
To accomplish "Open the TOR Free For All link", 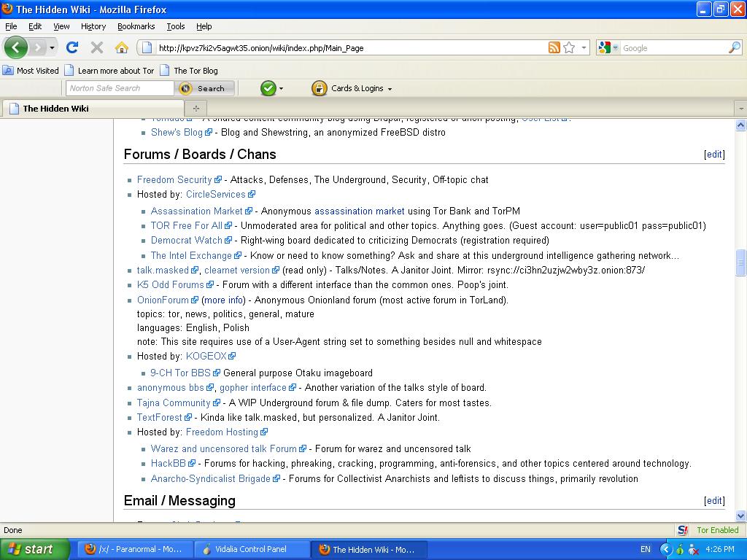I will 186,226.
